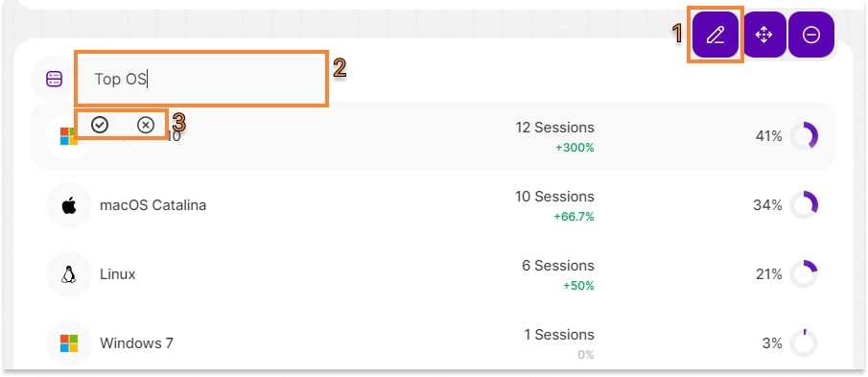
Task: Select the Linux row label
Action: (117, 274)
